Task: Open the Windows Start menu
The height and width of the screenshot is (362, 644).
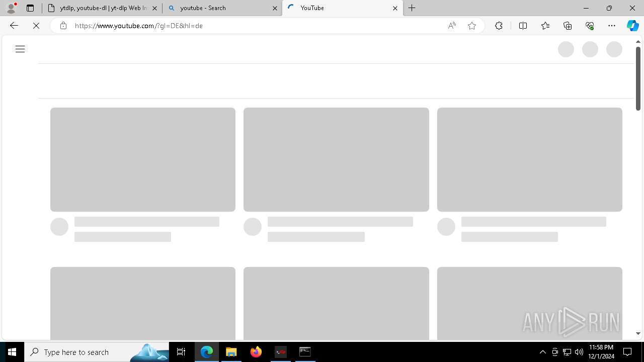Action: tap(12, 352)
